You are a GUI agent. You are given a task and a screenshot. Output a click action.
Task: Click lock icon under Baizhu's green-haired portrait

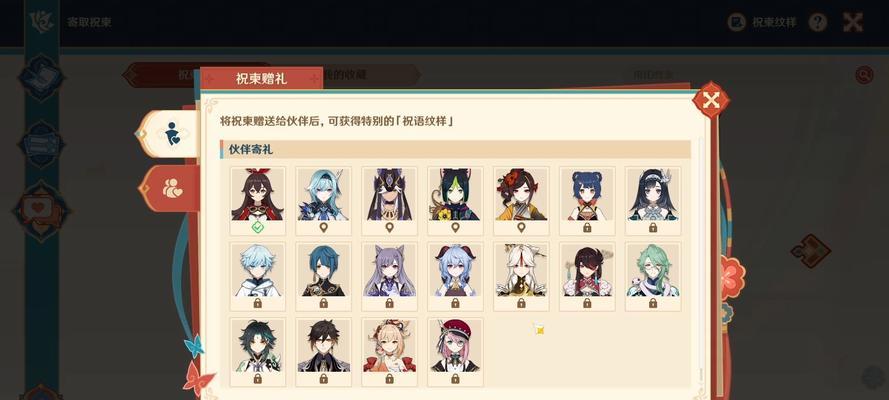coord(653,303)
